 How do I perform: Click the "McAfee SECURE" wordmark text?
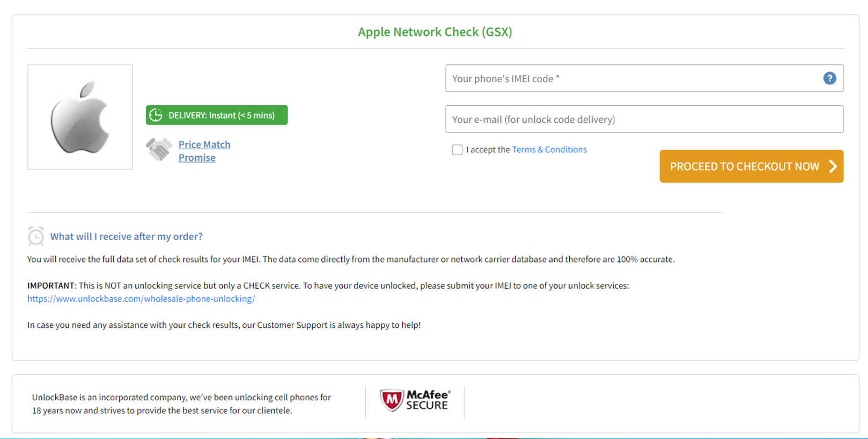click(427, 400)
